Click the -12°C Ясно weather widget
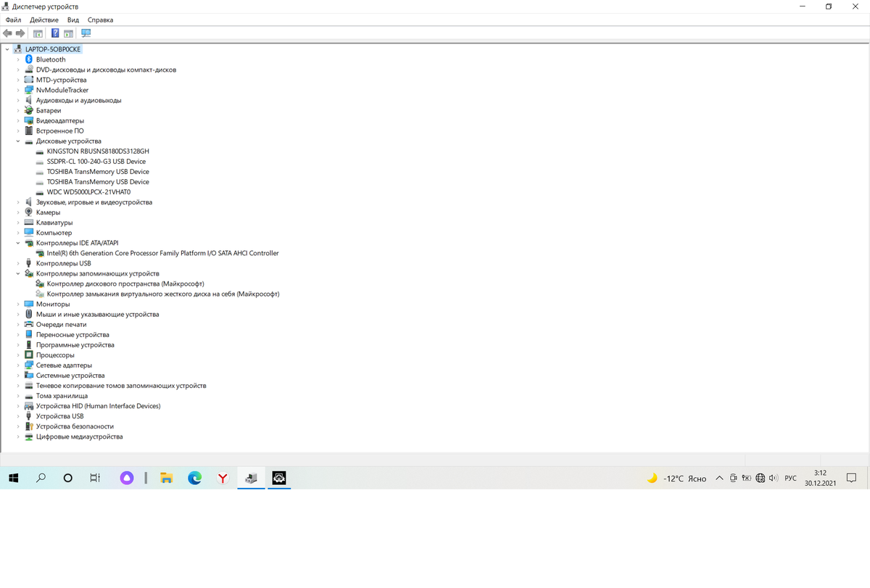Screen dimensions: 870x588 pyautogui.click(x=676, y=478)
